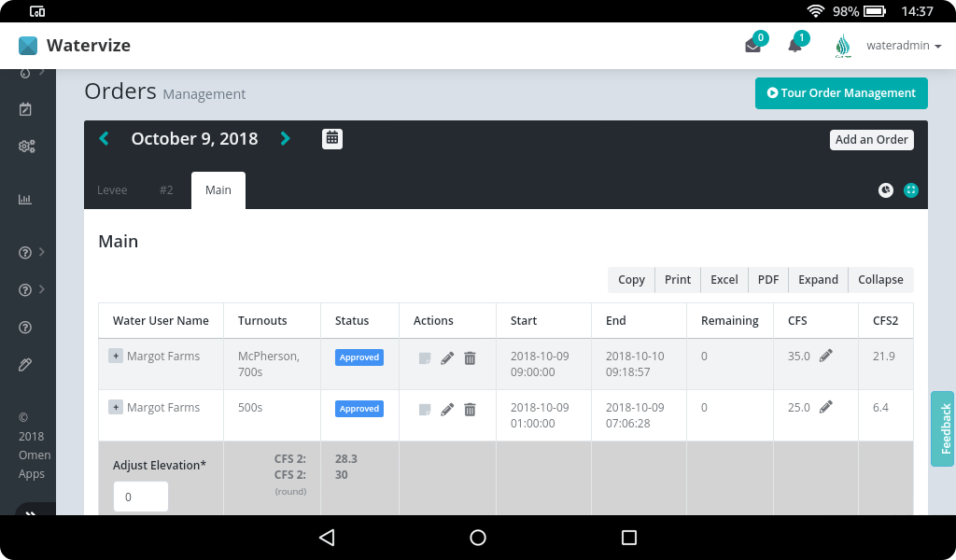
Task: Export table to Excel
Action: pos(724,280)
